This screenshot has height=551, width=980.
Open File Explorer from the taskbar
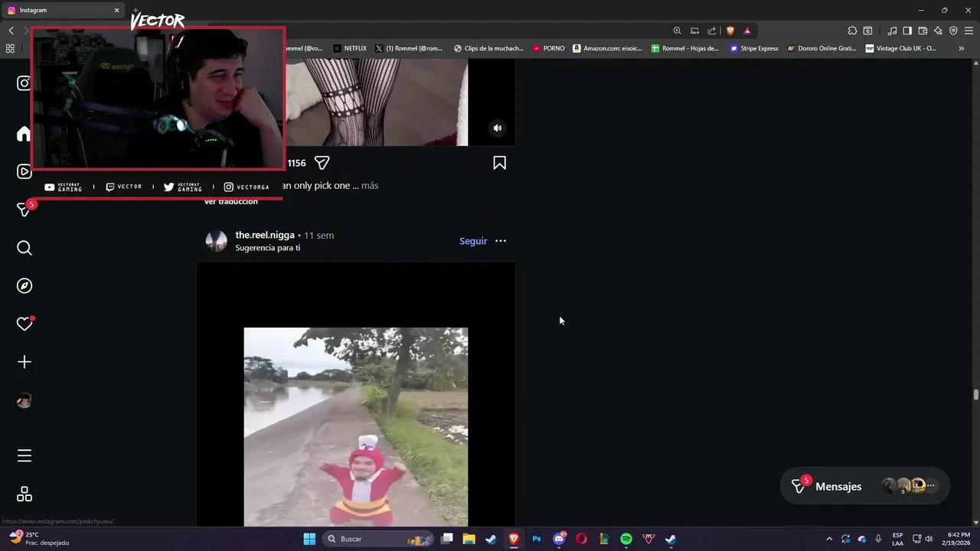pos(469,539)
